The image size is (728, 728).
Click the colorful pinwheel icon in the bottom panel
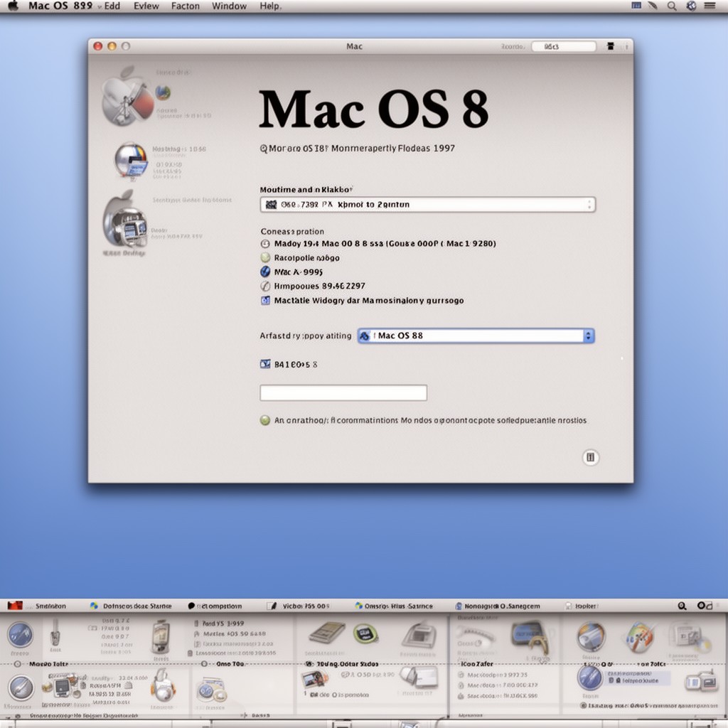(640, 636)
